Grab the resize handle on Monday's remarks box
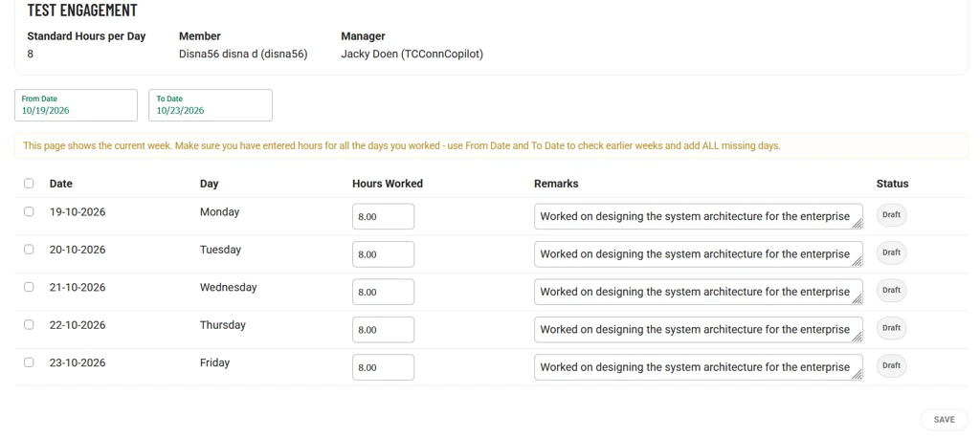This screenshot has height=438, width=980. (x=857, y=225)
